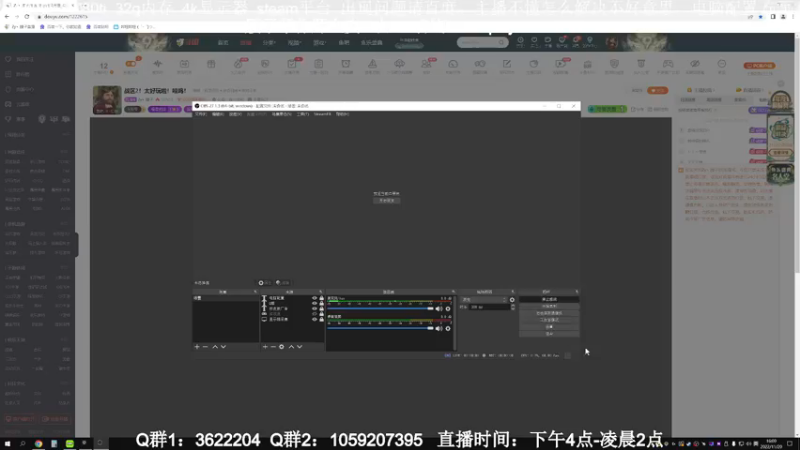Open the more ellipsis icon in Douyu toolbar
800x450 pixels.
tap(721, 64)
